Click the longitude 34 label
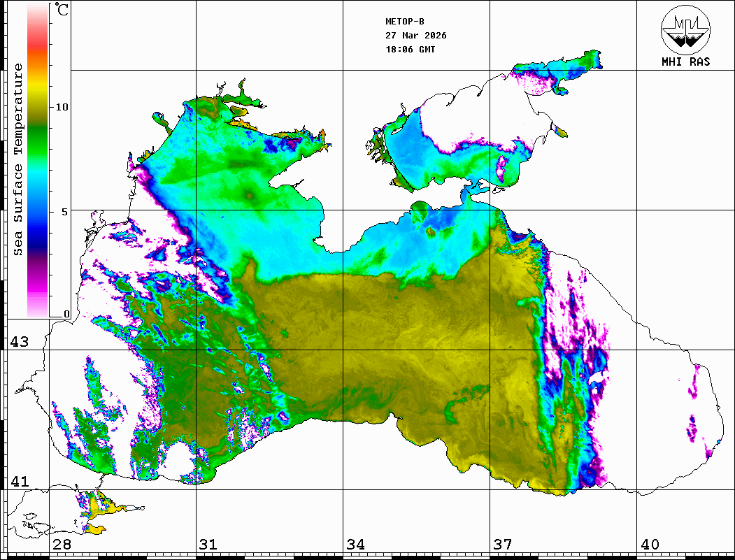This screenshot has height=560, width=735. pos(355,545)
